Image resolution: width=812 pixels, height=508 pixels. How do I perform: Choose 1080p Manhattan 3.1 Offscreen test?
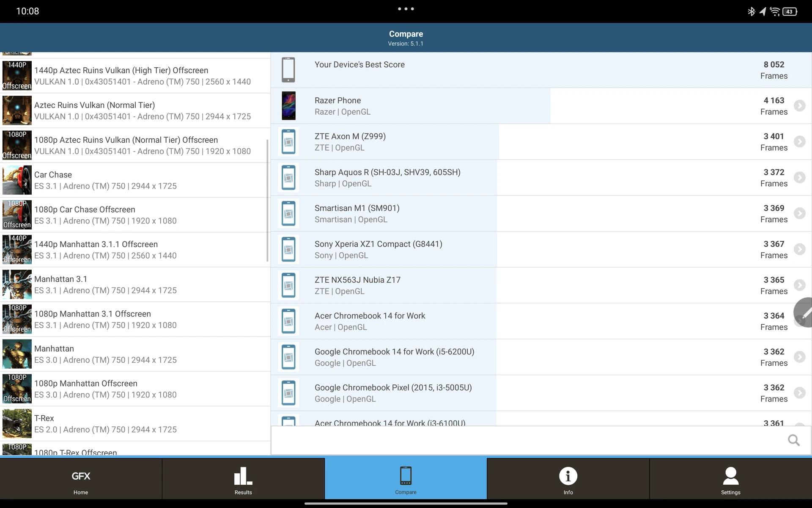coord(135,319)
